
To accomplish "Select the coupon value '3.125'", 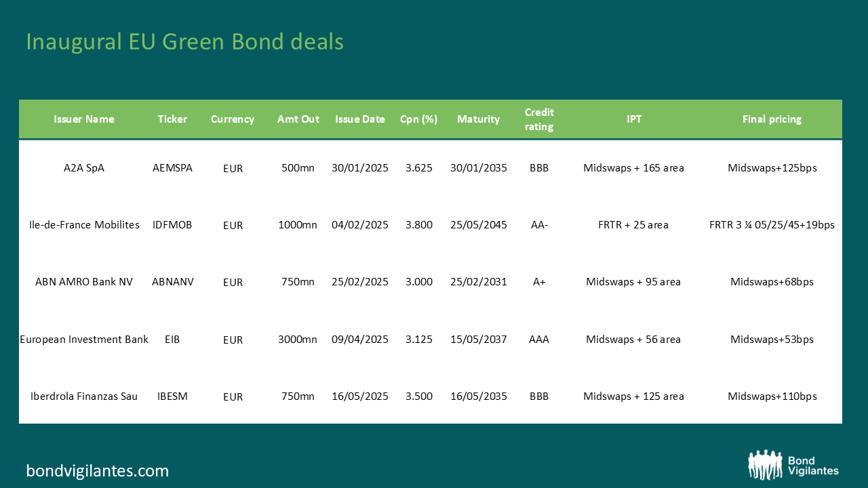I will 419,340.
